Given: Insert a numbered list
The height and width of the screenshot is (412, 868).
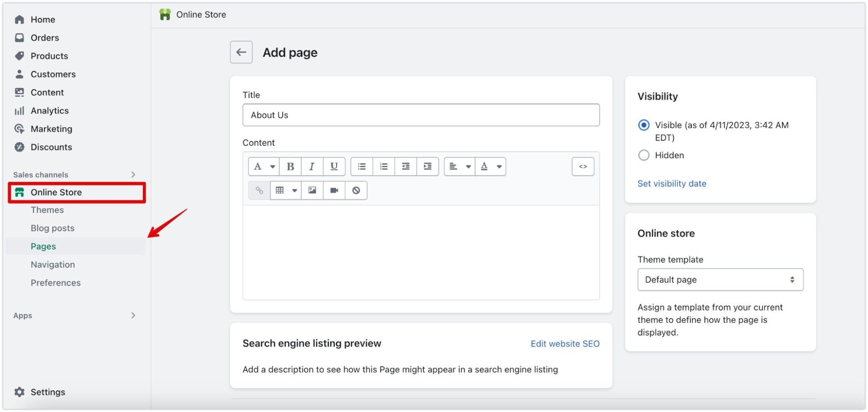Looking at the screenshot, I should pos(384,166).
